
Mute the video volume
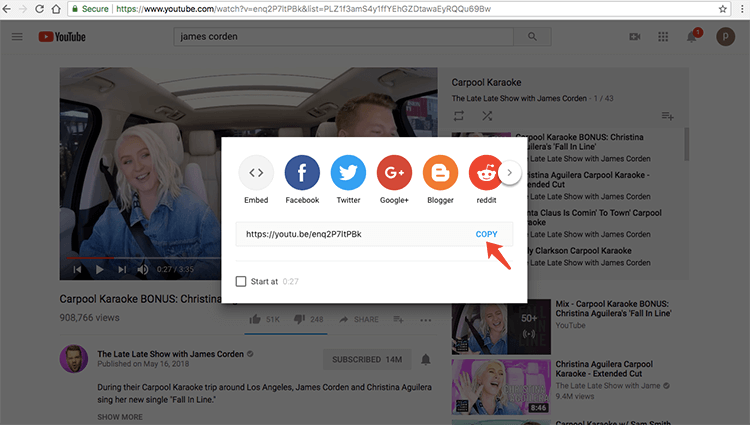pyautogui.click(x=143, y=270)
